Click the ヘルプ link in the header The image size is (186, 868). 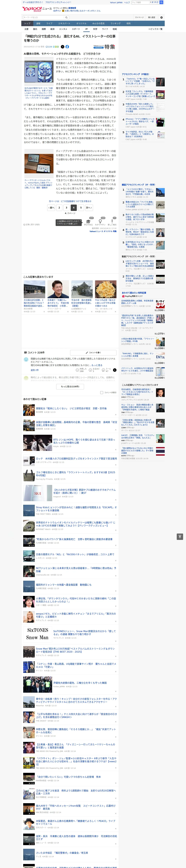127,2
